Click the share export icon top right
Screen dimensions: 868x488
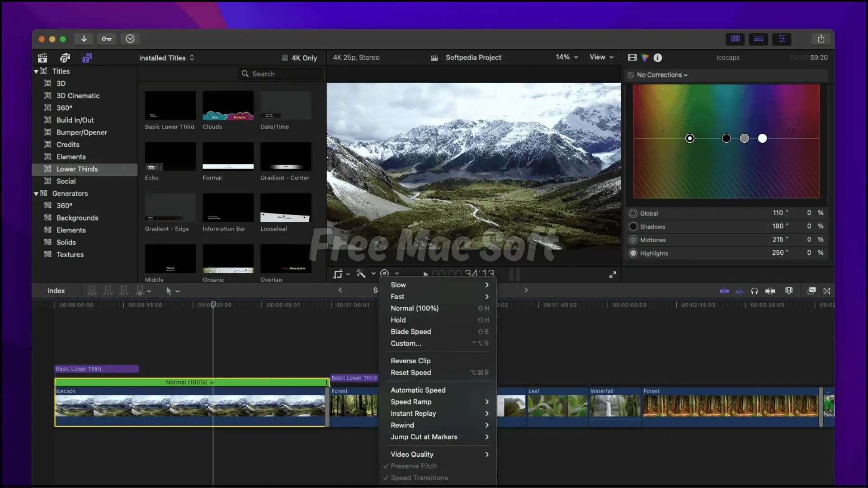(821, 38)
